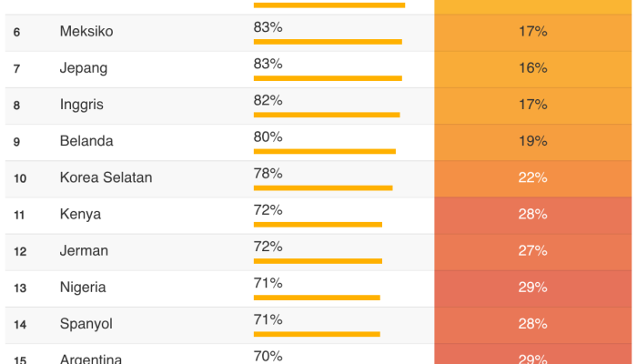637x364 pixels.
Task: Click the 29% colored cell for Nigeria
Action: tap(533, 287)
